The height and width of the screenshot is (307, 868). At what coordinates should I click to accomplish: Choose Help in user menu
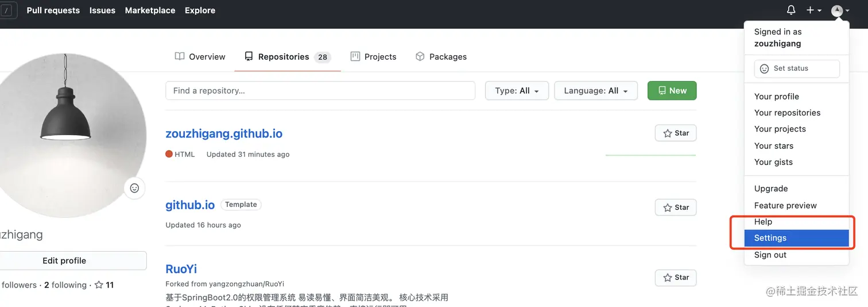click(x=797, y=222)
